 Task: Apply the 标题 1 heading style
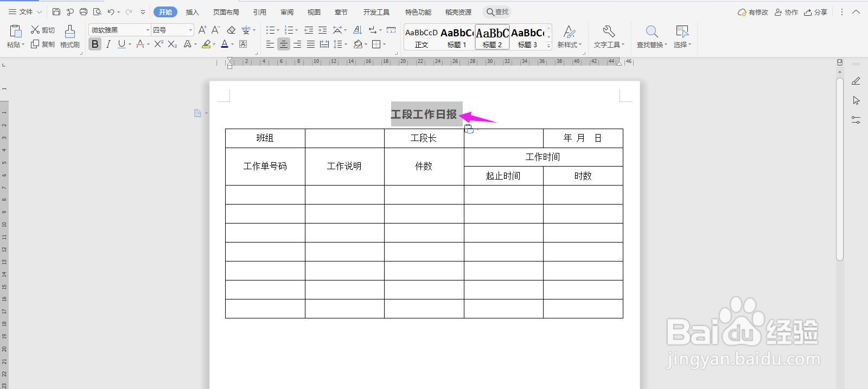(x=456, y=37)
